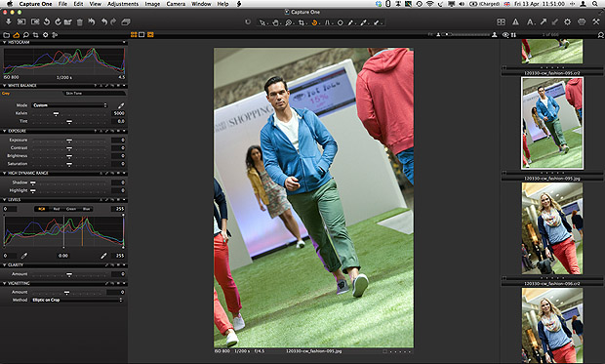
Task: Select the RGB channel in Levels
Action: (41, 209)
